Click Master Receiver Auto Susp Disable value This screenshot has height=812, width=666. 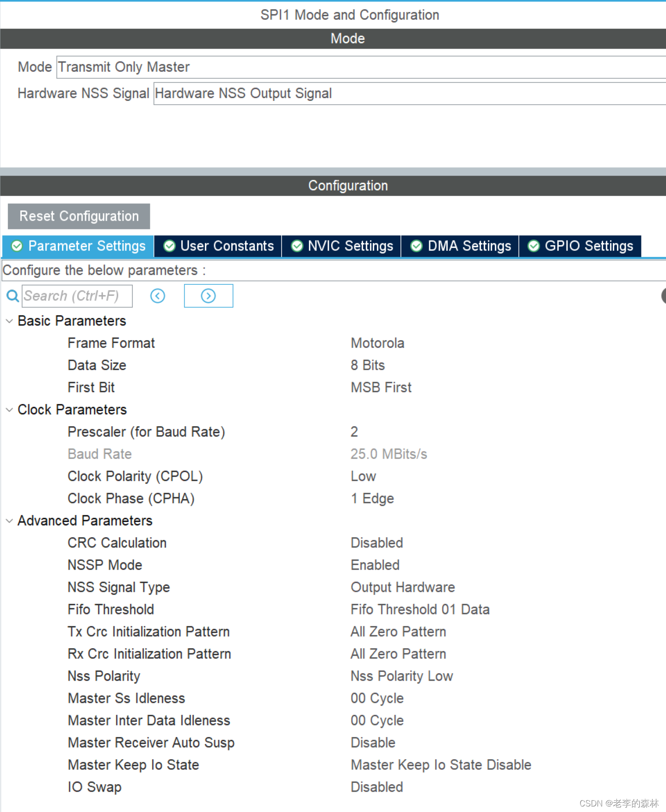373,743
